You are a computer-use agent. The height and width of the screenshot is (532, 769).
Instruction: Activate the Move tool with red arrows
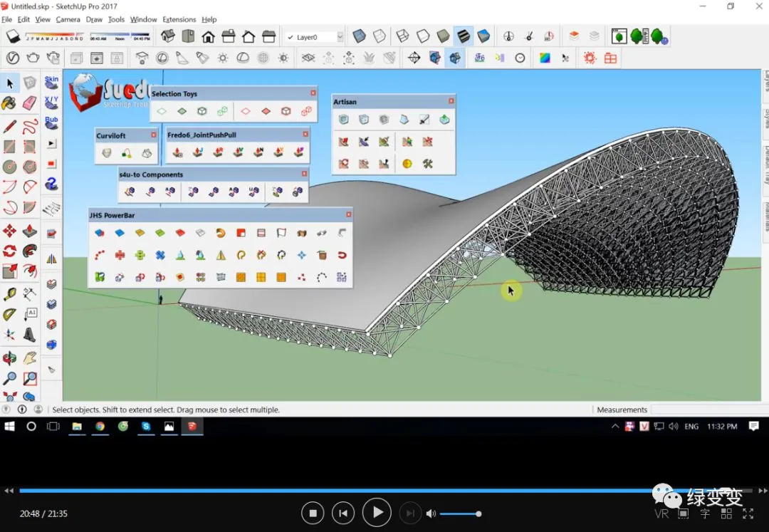coord(9,231)
